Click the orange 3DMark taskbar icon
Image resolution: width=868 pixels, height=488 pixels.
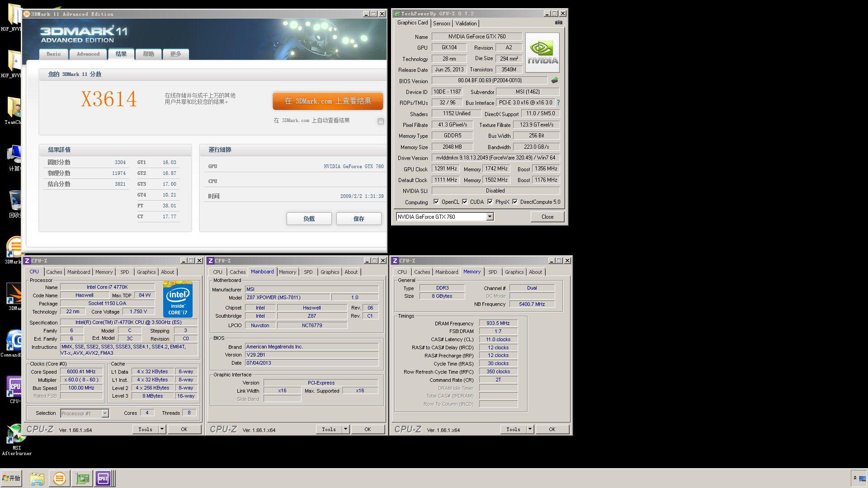click(59, 479)
